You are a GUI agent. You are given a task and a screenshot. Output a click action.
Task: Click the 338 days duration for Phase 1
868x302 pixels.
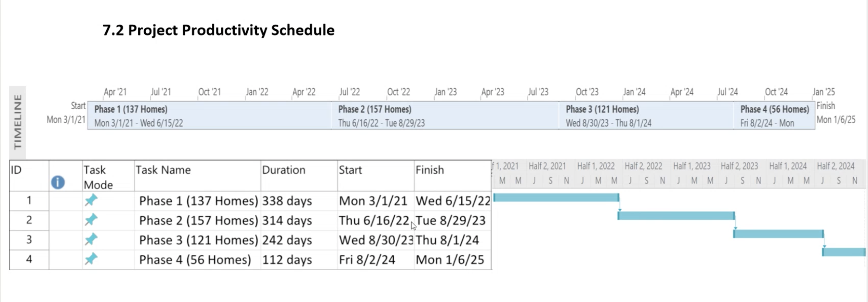click(x=287, y=201)
